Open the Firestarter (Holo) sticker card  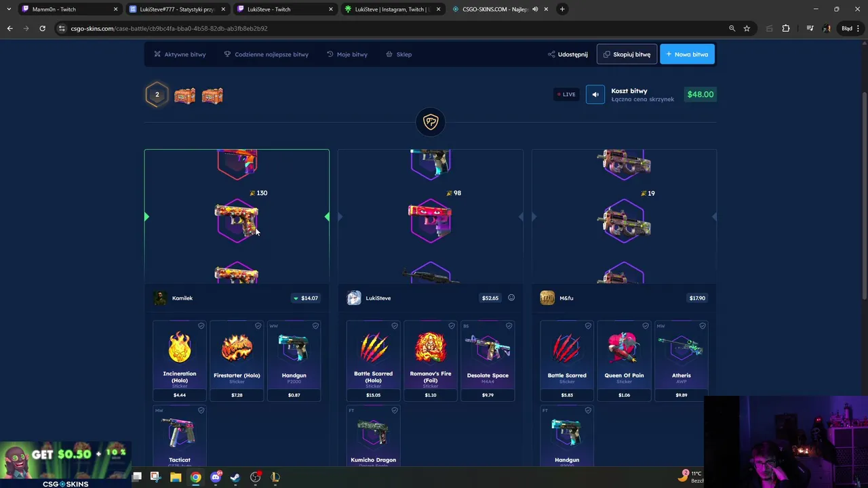click(237, 361)
